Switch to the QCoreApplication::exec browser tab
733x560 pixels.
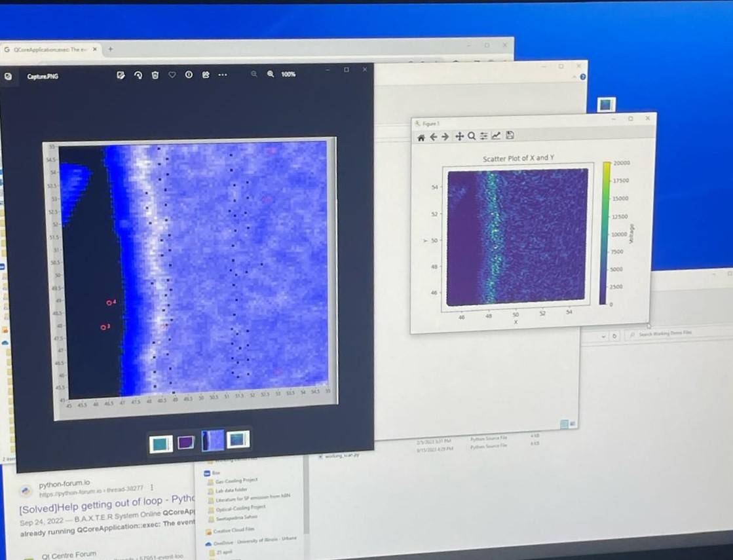click(x=49, y=48)
